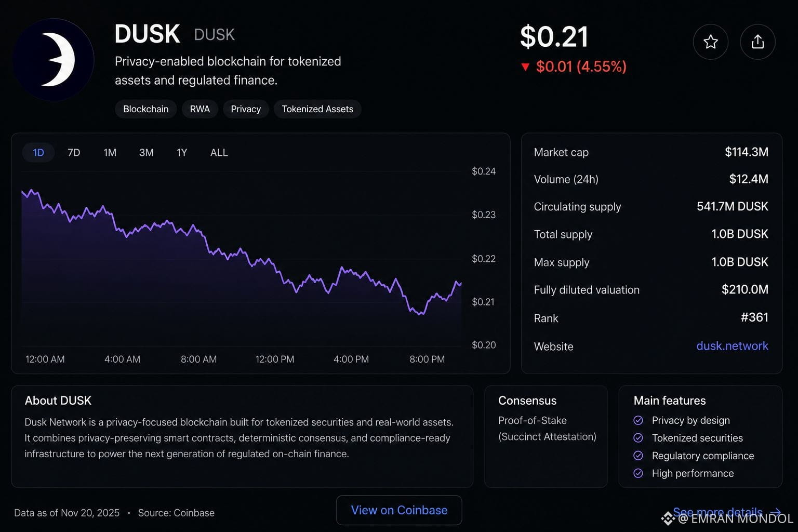Click the View on Coinbase button

pos(399,510)
